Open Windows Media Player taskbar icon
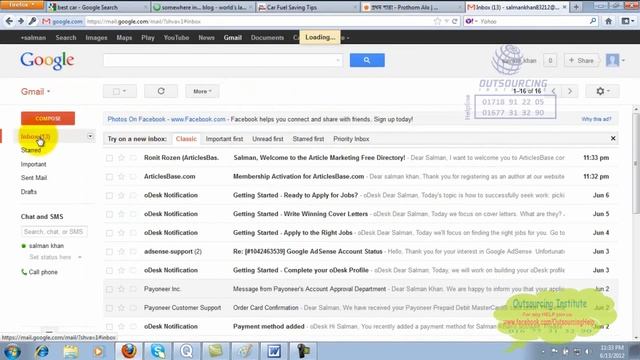Viewport: 640px width, 360px height. [98, 351]
